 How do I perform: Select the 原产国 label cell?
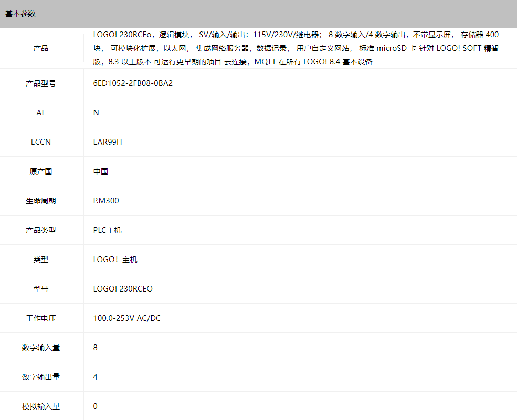41,171
